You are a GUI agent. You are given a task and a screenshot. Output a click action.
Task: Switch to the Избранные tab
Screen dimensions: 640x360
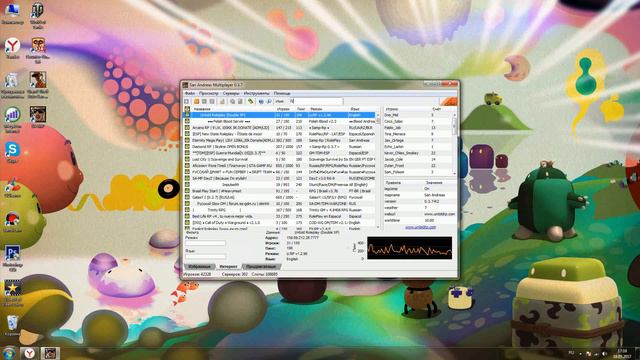click(x=200, y=267)
